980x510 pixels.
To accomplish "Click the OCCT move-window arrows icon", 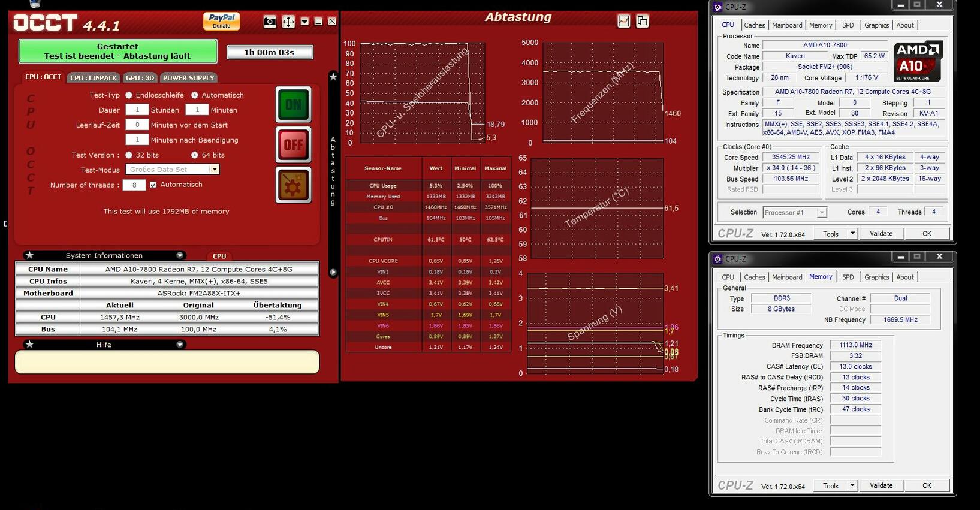I will pyautogui.click(x=288, y=22).
